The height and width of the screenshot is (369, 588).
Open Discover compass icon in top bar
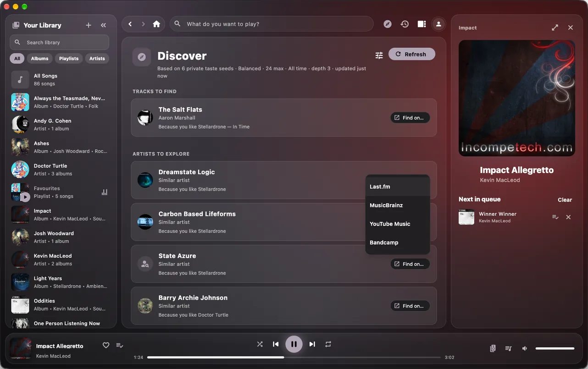(388, 24)
